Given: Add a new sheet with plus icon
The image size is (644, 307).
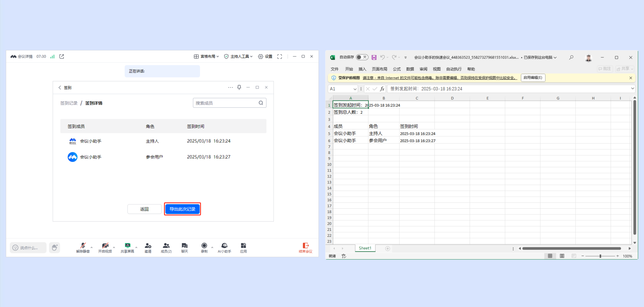Looking at the screenshot, I should pyautogui.click(x=388, y=248).
